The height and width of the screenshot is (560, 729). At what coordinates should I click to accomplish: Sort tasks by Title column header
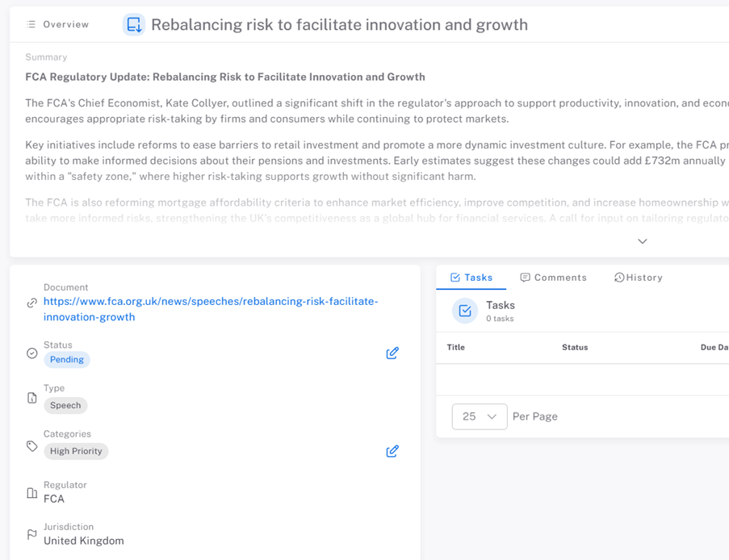tap(456, 347)
